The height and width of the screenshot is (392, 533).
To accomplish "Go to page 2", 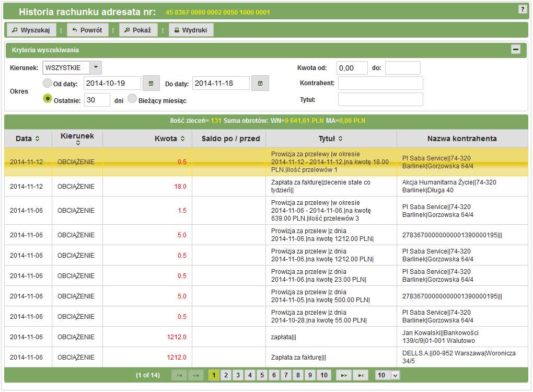I will [226, 375].
